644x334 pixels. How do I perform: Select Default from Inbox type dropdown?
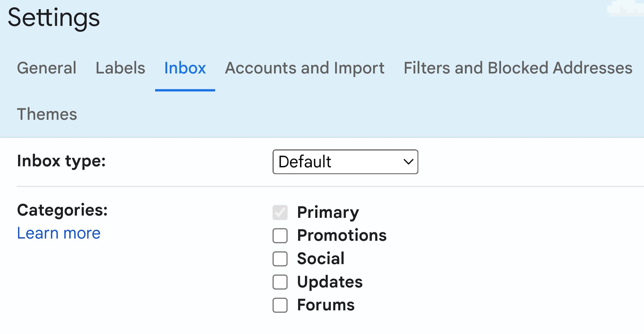[x=345, y=162]
